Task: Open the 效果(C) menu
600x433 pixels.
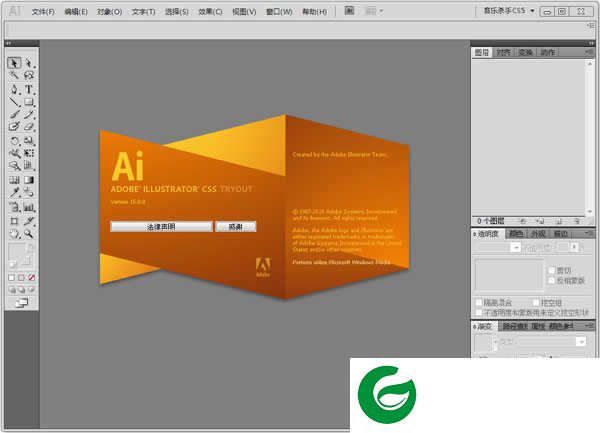Action: click(x=210, y=12)
